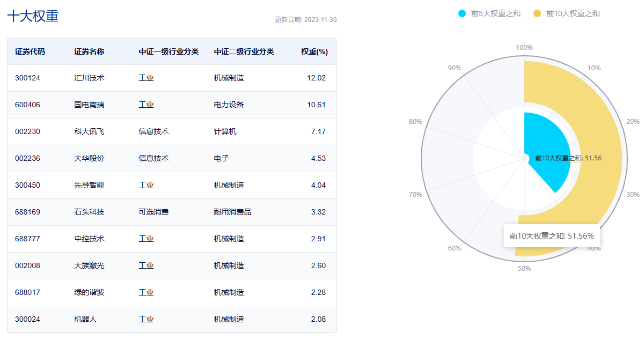Click 电力设备 industry cell
Image resolution: width=644 pixels, height=340 pixels.
(x=229, y=105)
